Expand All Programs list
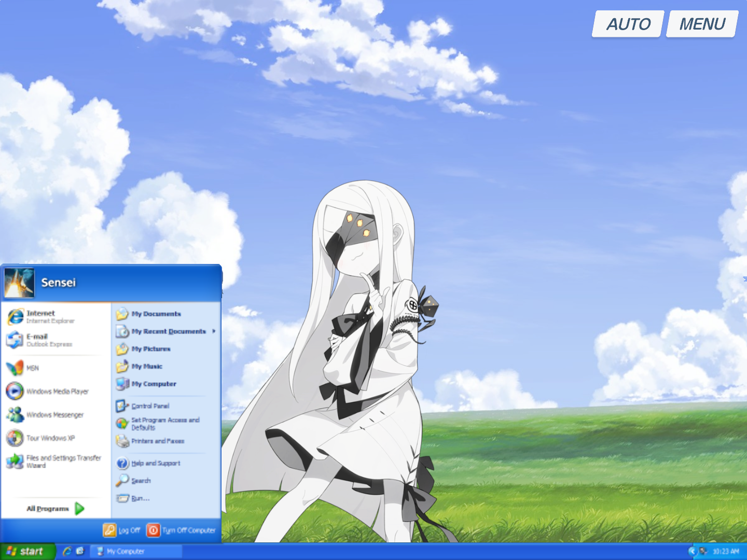Screen dimensions: 747x560 [x=56, y=509]
